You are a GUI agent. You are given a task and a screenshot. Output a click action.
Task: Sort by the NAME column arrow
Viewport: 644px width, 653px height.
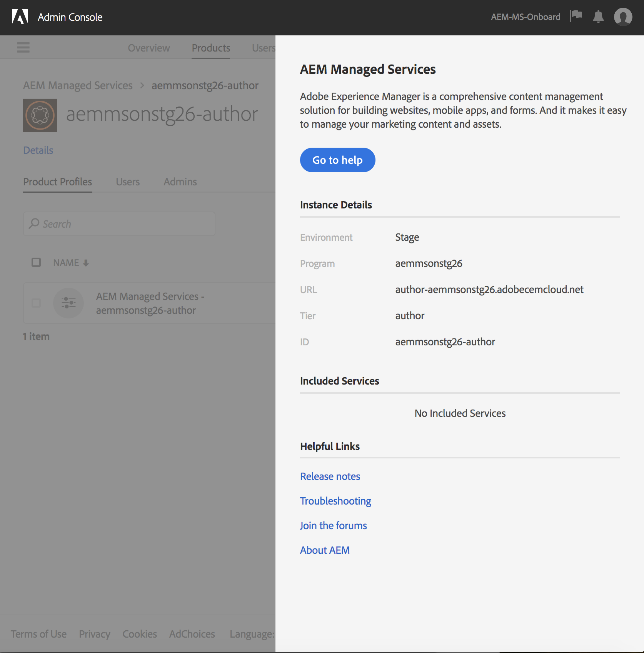86,263
